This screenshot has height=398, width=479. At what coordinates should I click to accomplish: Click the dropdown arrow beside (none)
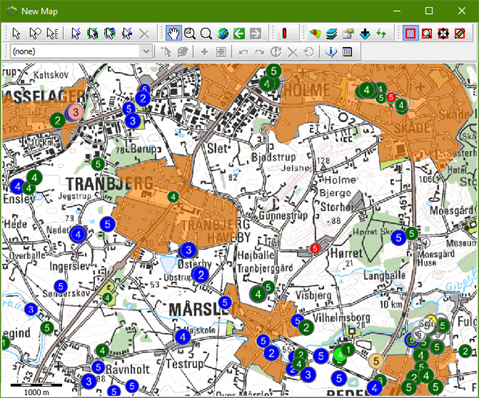(146, 51)
